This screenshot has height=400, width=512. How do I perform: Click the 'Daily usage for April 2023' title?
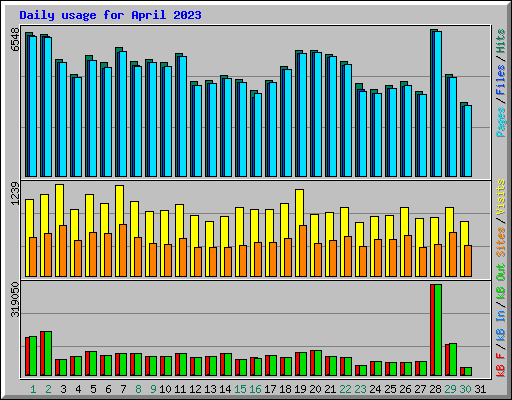(x=110, y=15)
